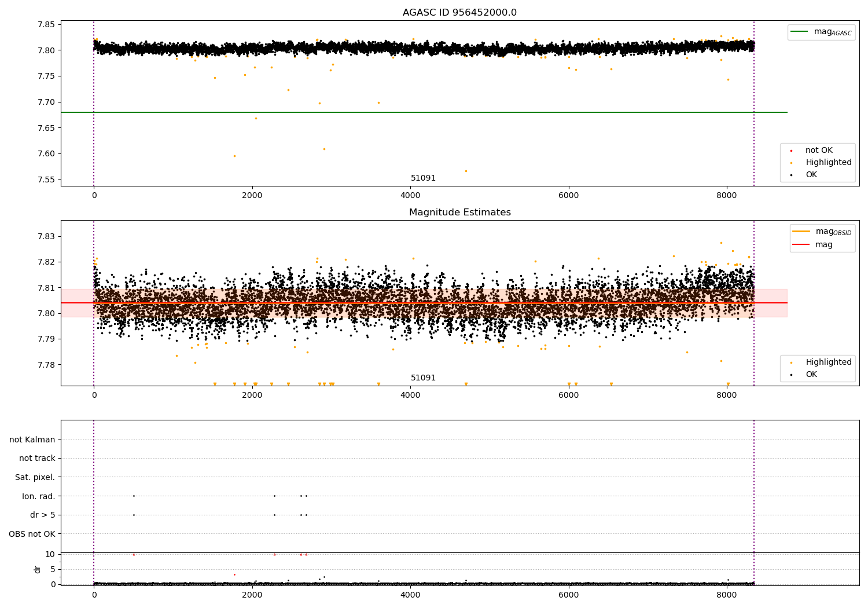Click the 'OBS not OK' row label
868x608 pixels.
pos(32,534)
